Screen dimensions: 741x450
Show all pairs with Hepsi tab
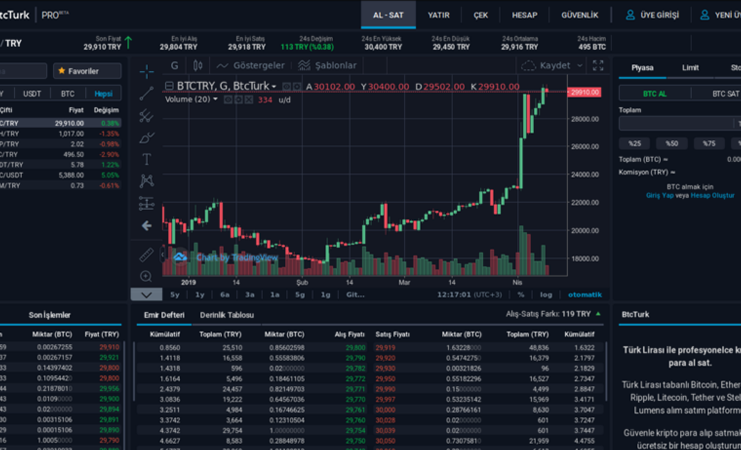click(x=103, y=94)
